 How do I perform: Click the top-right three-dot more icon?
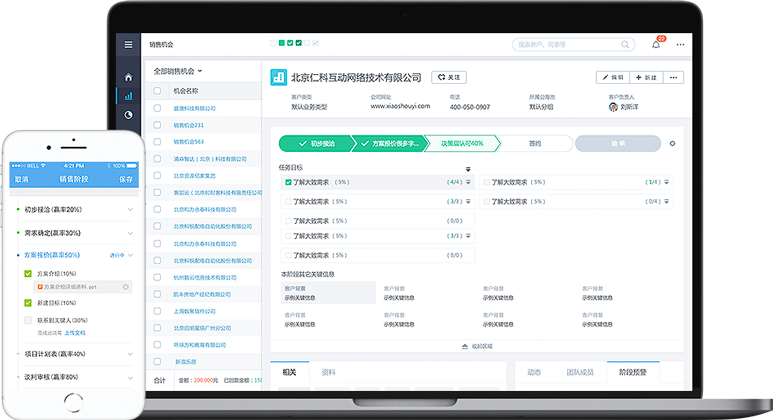tap(681, 44)
